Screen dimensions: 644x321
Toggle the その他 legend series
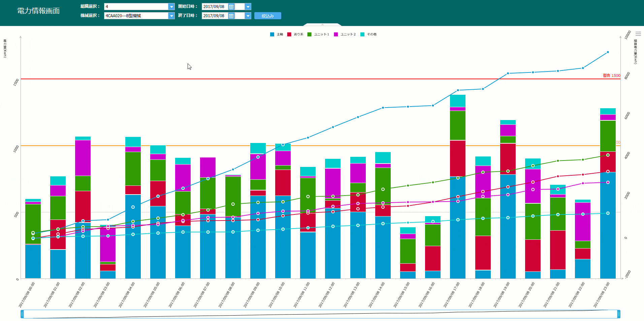point(368,34)
